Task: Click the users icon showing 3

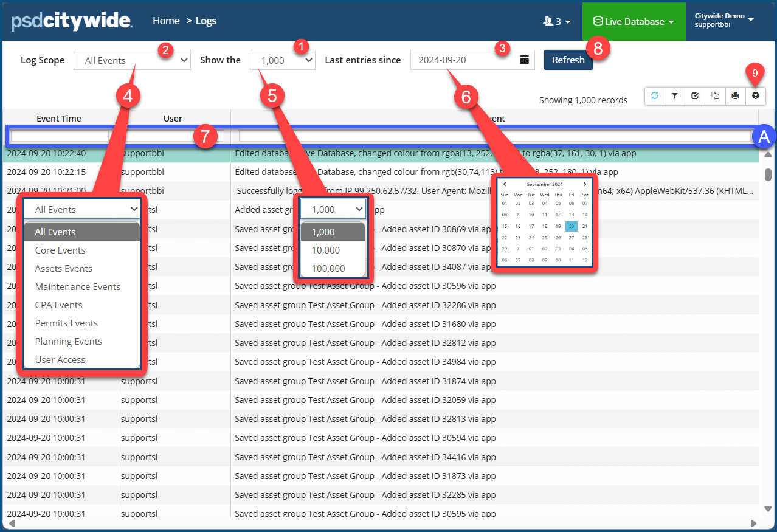Action: pyautogui.click(x=556, y=21)
